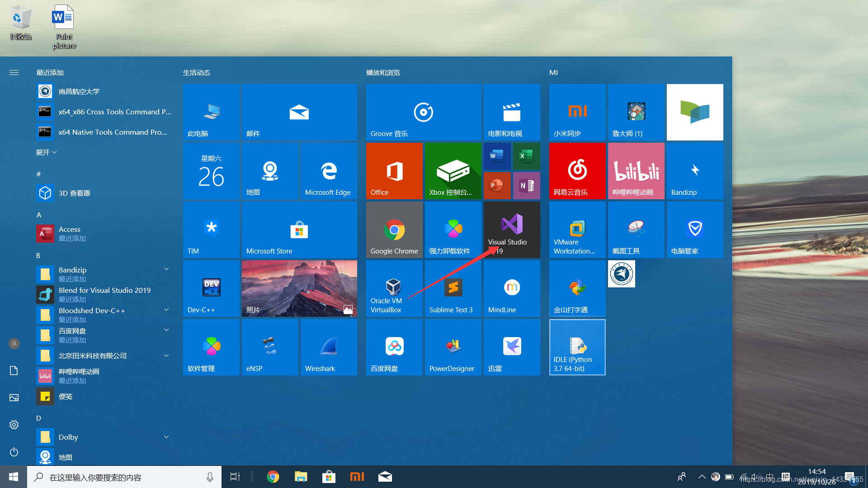
Task: Open the Excel mini tile
Action: pyautogui.click(x=527, y=156)
